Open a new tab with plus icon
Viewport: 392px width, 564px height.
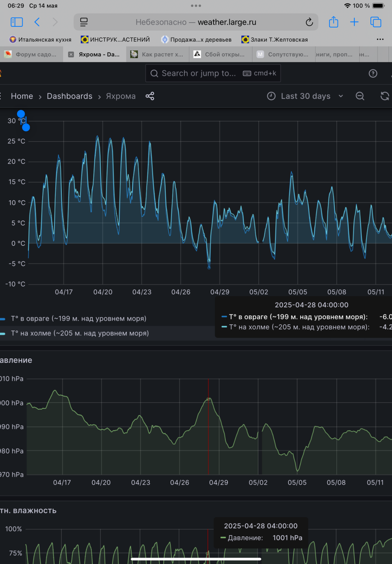(354, 22)
